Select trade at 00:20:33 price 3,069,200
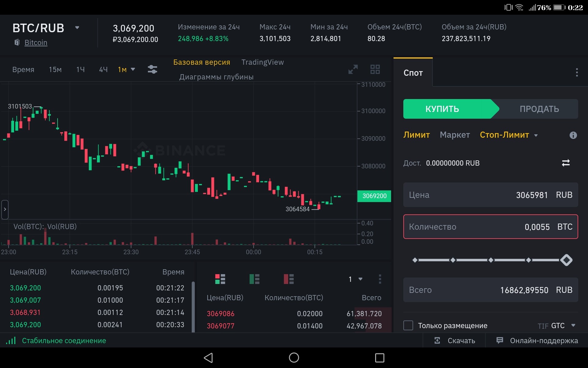The image size is (588, 368). tap(25, 325)
